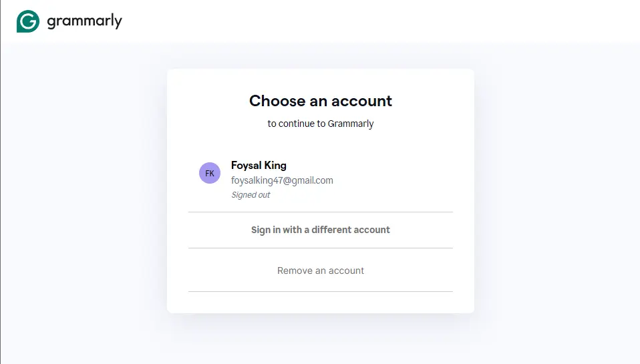The width and height of the screenshot is (640, 364).
Task: Click the foysalking47@gmail.com email address
Action: pos(282,180)
